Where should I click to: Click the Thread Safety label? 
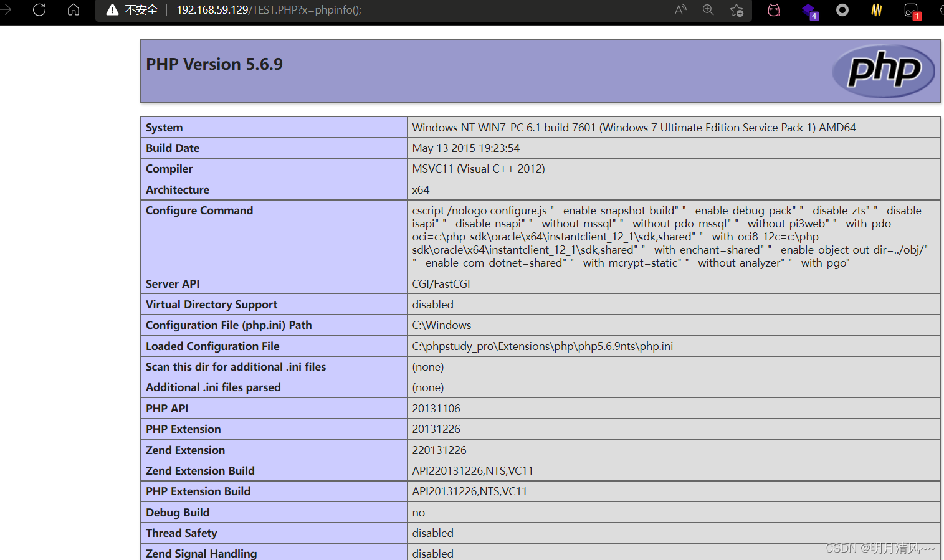[181, 533]
